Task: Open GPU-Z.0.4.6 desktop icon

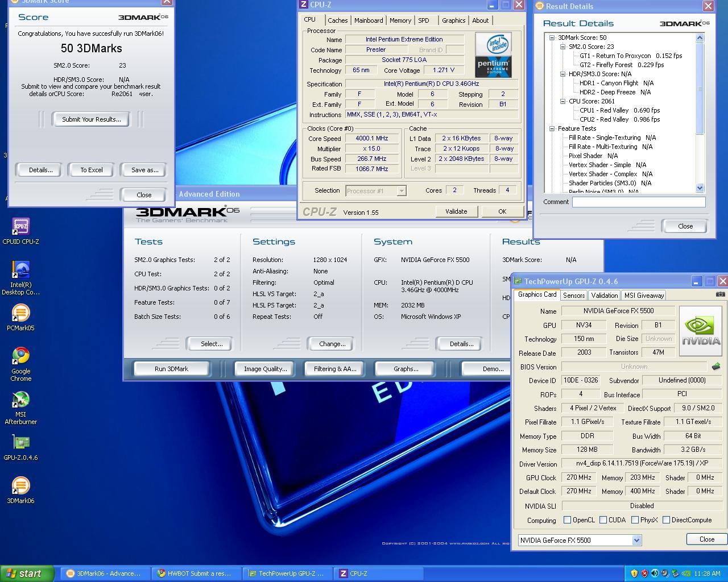Action: coord(20,447)
